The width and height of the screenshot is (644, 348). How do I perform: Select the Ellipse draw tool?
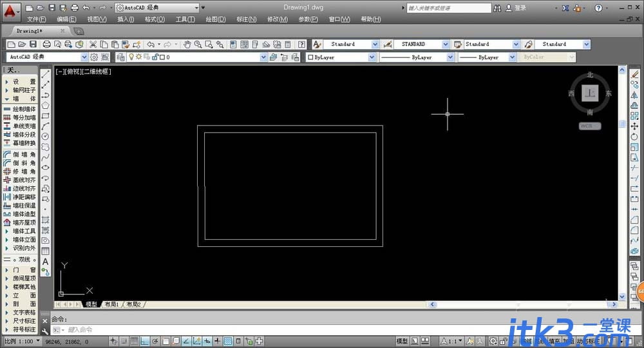(46, 168)
